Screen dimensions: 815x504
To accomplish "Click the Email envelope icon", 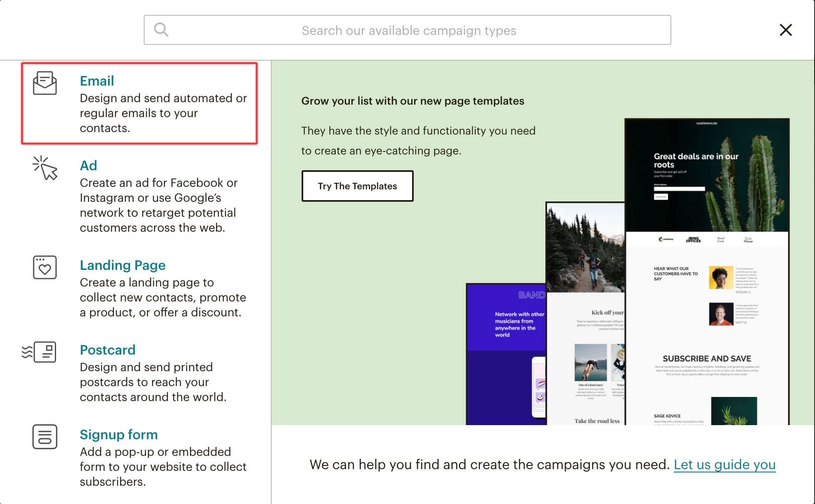I will [45, 83].
